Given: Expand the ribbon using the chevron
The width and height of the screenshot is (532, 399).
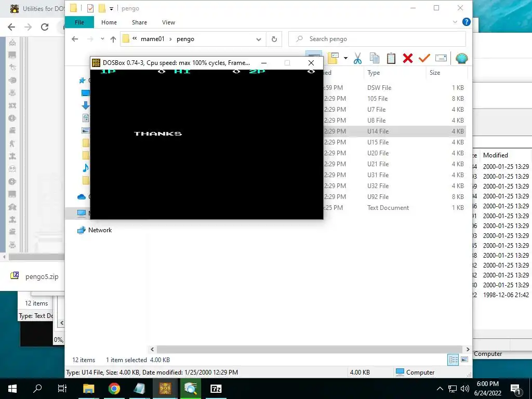Looking at the screenshot, I should (x=455, y=22).
